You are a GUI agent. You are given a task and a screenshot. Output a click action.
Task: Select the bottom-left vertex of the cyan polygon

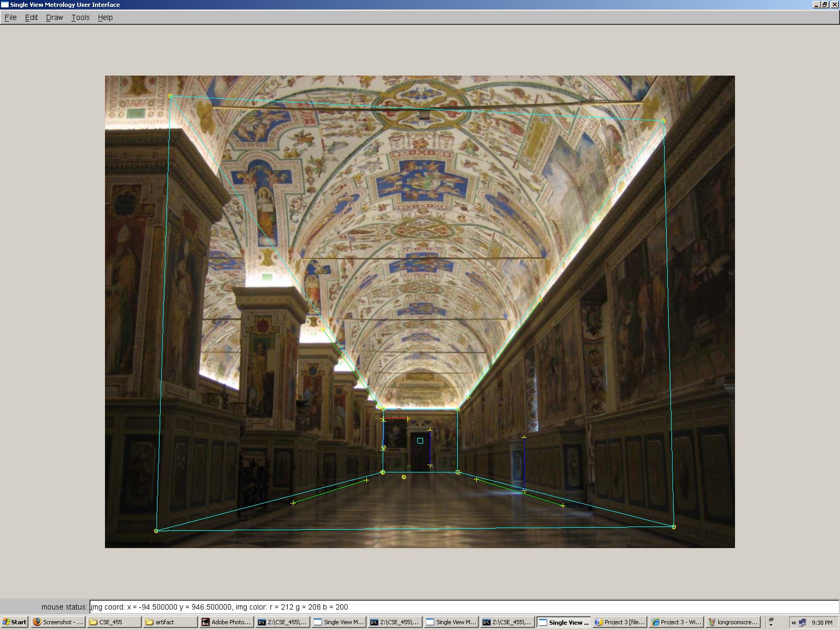(x=156, y=531)
